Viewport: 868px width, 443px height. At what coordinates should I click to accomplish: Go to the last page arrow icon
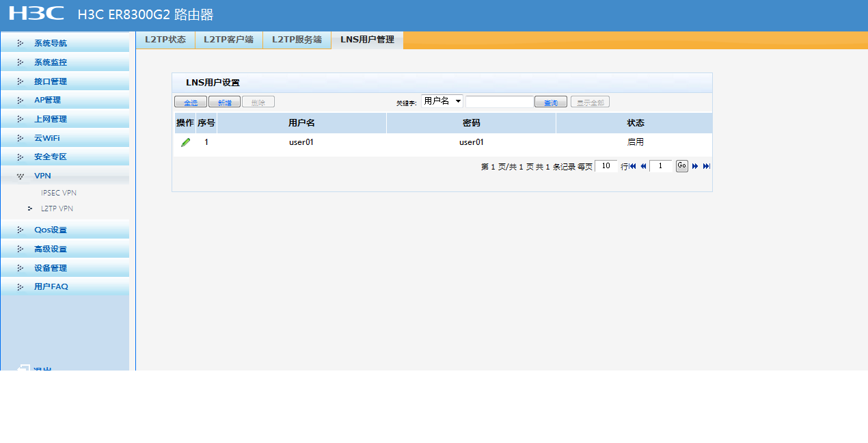(707, 166)
